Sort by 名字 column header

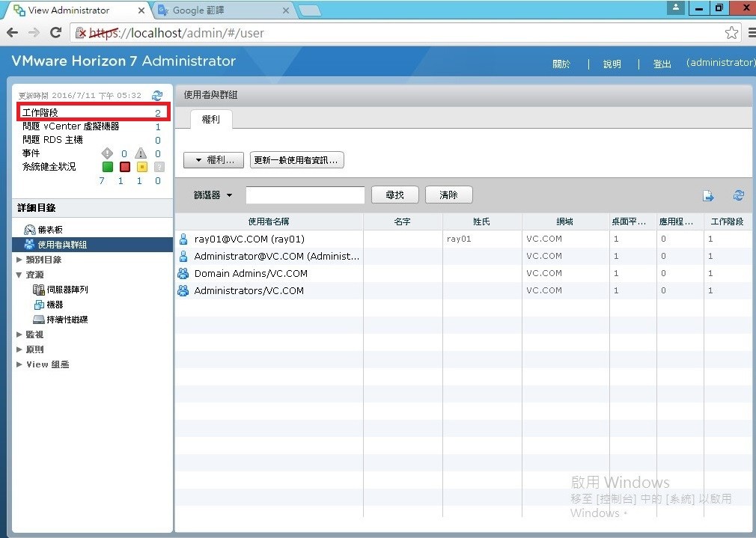coord(403,221)
